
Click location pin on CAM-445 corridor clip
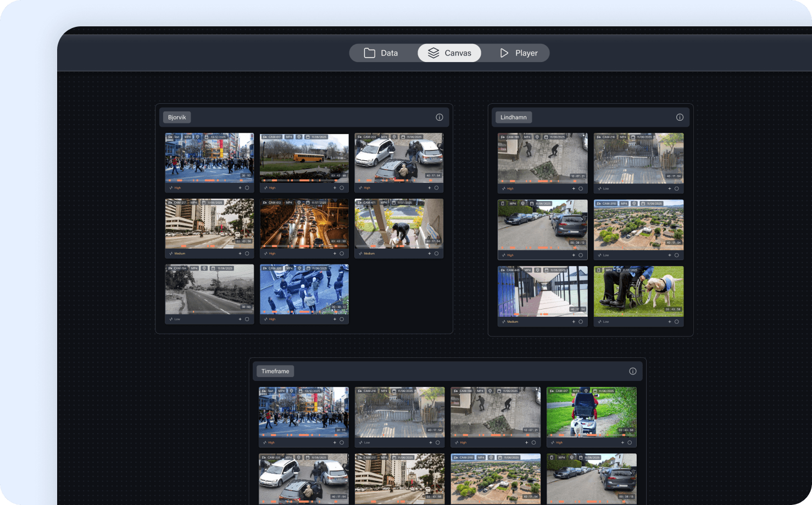(x=538, y=270)
